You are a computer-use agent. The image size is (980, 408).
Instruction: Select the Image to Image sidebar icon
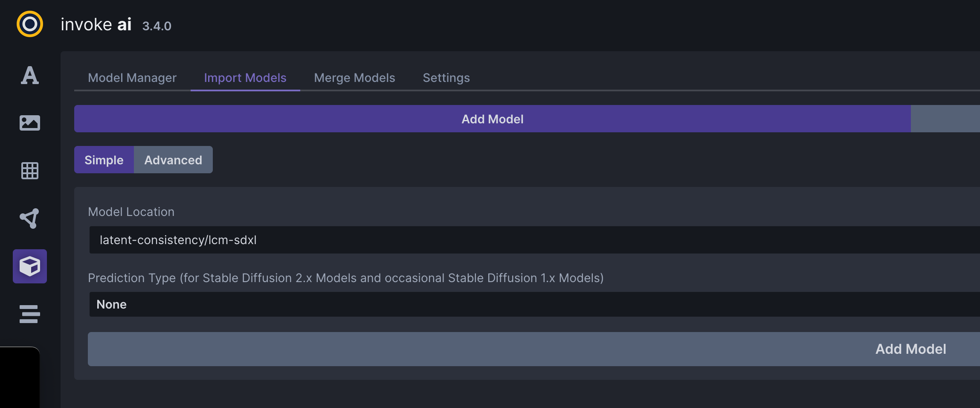tap(29, 123)
